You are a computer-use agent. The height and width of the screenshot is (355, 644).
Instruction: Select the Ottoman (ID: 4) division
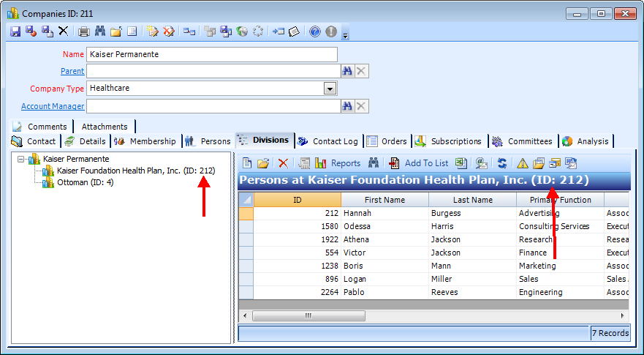point(86,182)
